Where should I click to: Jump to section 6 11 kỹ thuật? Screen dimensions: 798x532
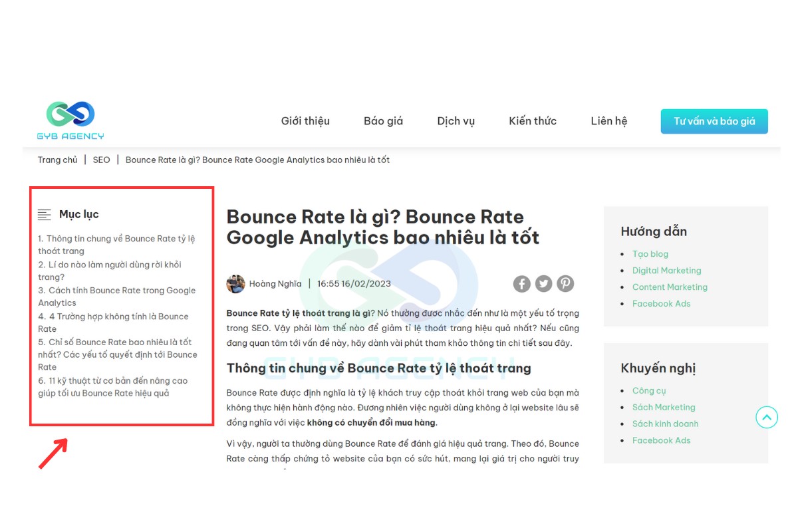point(113,387)
